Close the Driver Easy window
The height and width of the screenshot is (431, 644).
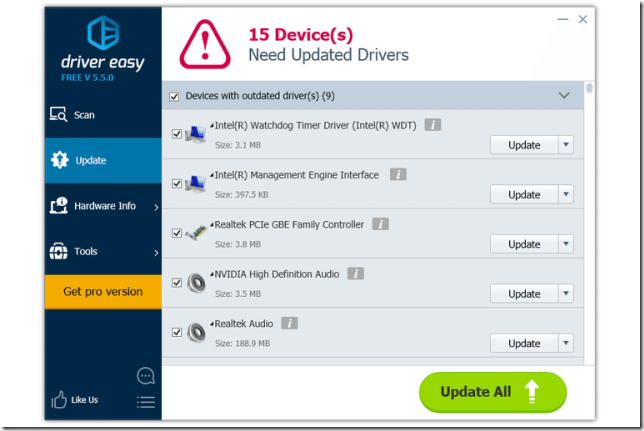[582, 19]
